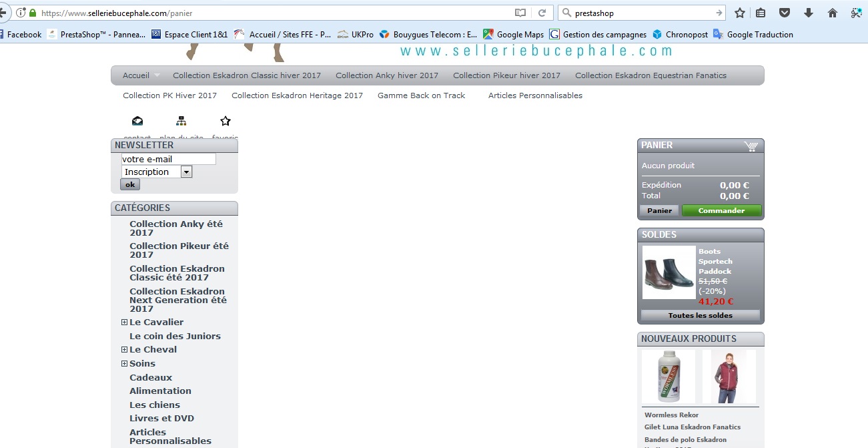Open Inscription newsletter dropdown
Screen dimensions: 868x448
157,172
